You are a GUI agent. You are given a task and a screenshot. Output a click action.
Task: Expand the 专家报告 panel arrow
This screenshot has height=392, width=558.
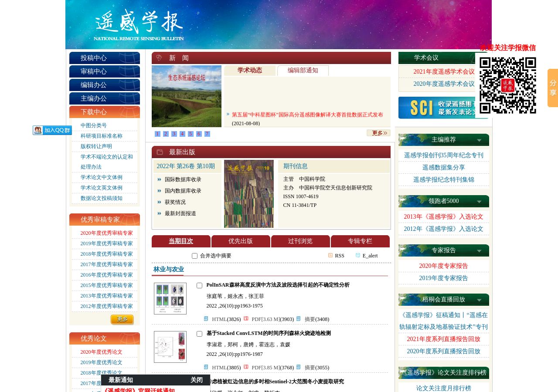point(479,251)
